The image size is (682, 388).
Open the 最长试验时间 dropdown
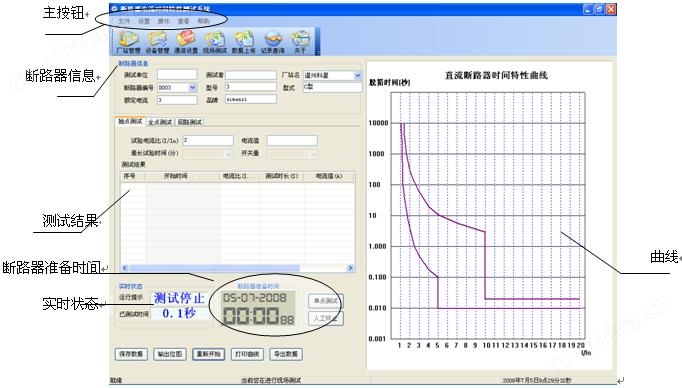[228, 154]
